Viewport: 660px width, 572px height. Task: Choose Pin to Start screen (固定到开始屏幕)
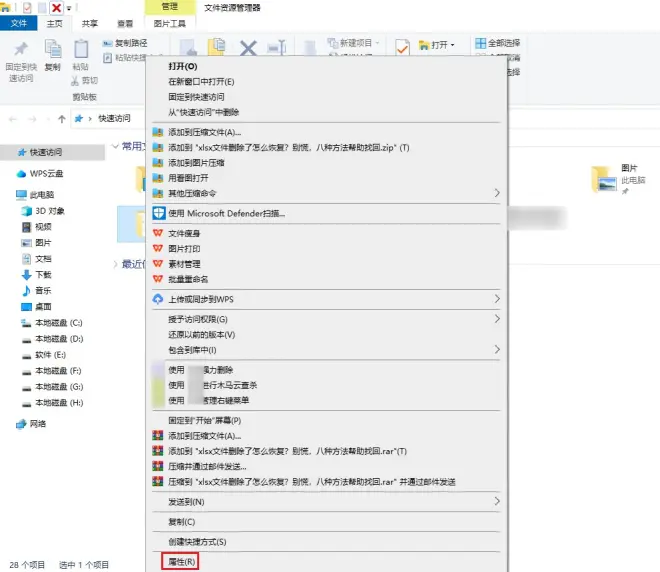205,420
